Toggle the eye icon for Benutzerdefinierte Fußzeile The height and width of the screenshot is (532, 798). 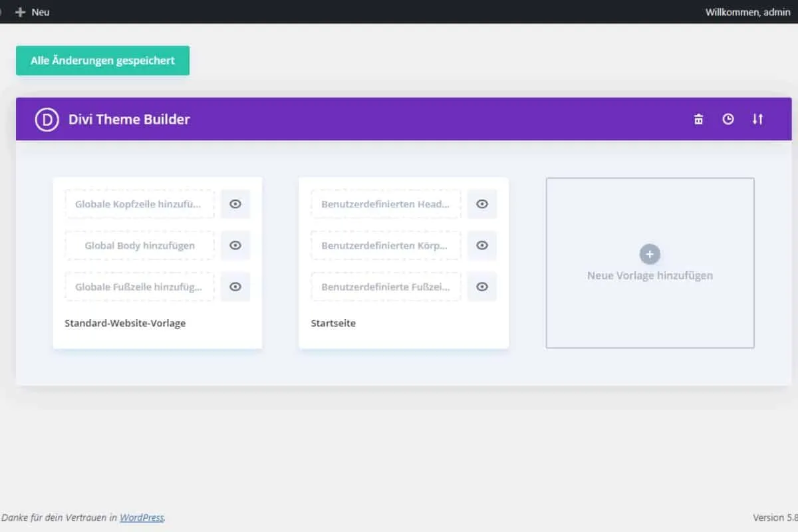click(x=482, y=287)
